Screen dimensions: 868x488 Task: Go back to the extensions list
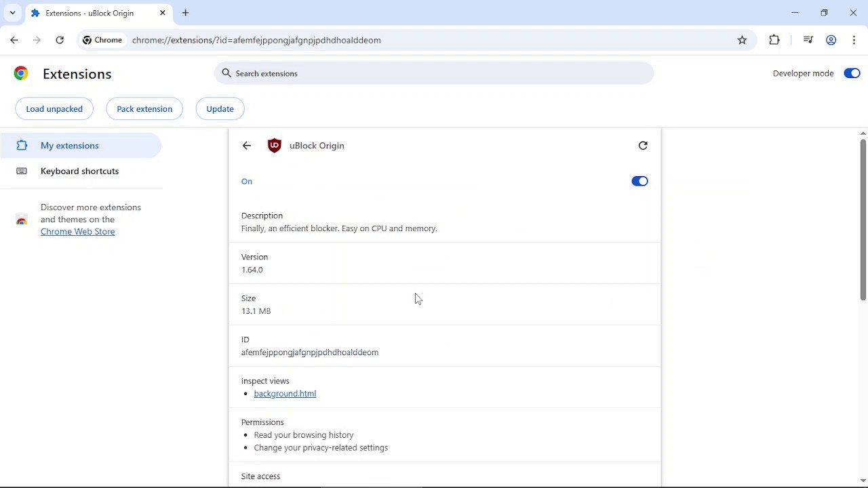tap(247, 146)
